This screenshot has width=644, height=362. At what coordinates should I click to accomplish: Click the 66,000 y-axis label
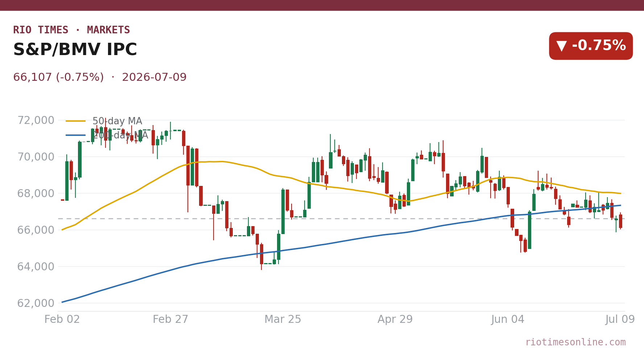coord(36,230)
